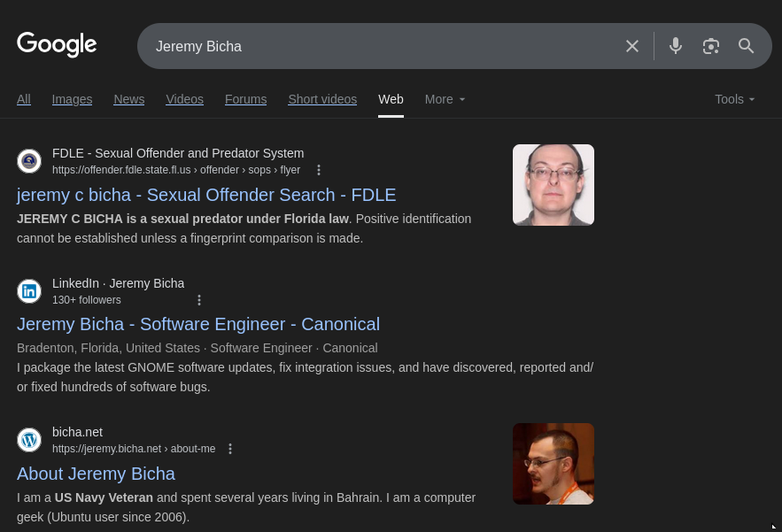Switch to the Videos tab
This screenshot has height=532, width=782.
pyautogui.click(x=184, y=99)
